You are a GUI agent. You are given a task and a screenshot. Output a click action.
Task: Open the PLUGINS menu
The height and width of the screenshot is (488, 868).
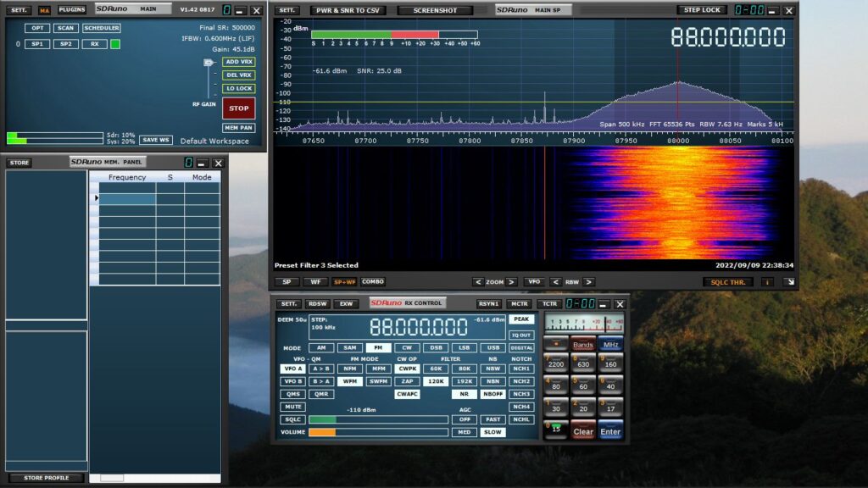pos(72,10)
